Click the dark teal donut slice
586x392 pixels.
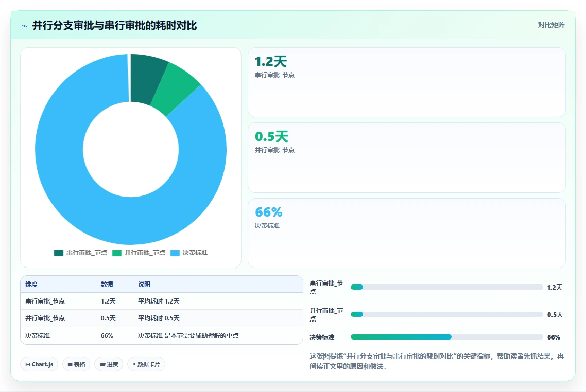pyautogui.click(x=147, y=78)
